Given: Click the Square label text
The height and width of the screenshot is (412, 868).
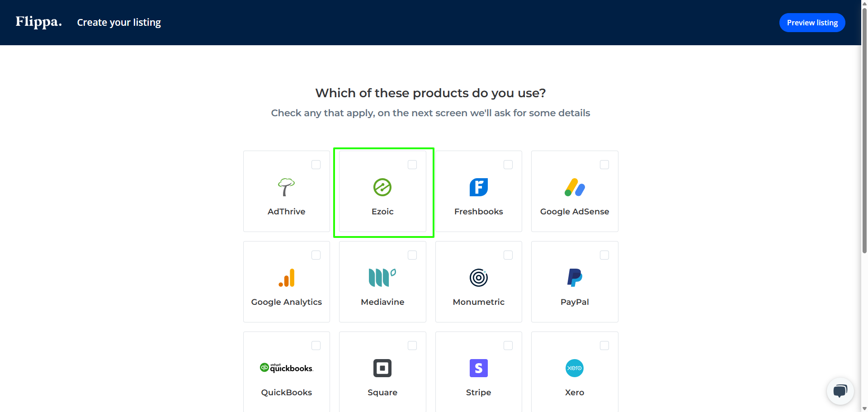Looking at the screenshot, I should [x=382, y=393].
